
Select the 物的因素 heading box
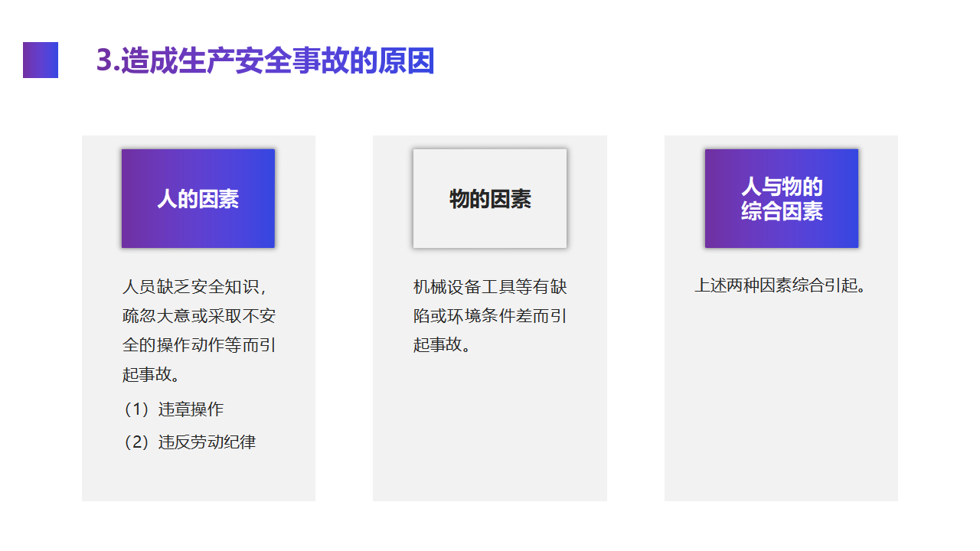(x=490, y=198)
